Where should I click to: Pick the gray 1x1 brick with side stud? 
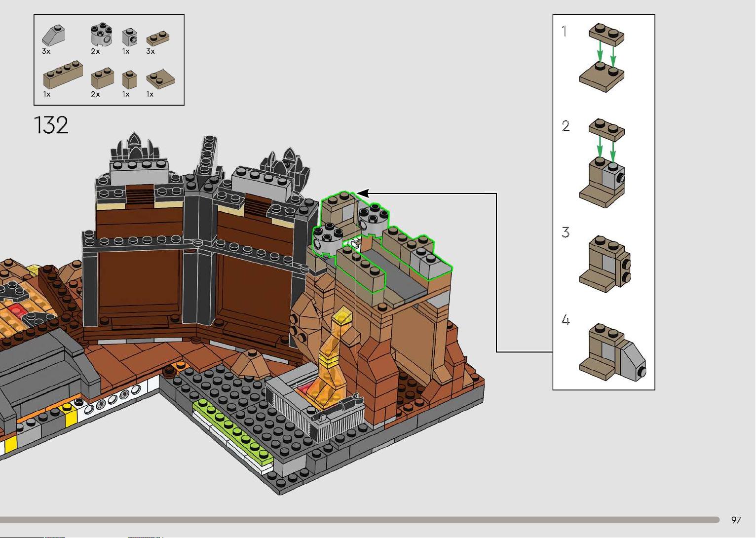point(129,37)
